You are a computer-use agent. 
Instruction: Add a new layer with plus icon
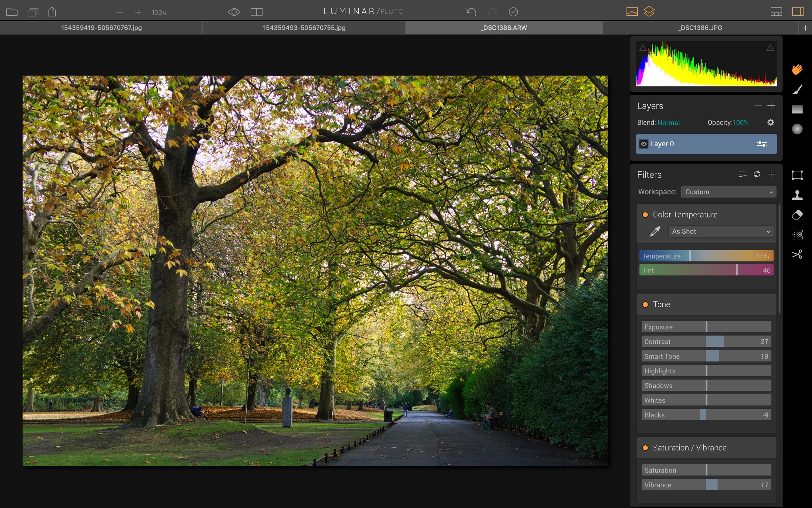pyautogui.click(x=771, y=106)
